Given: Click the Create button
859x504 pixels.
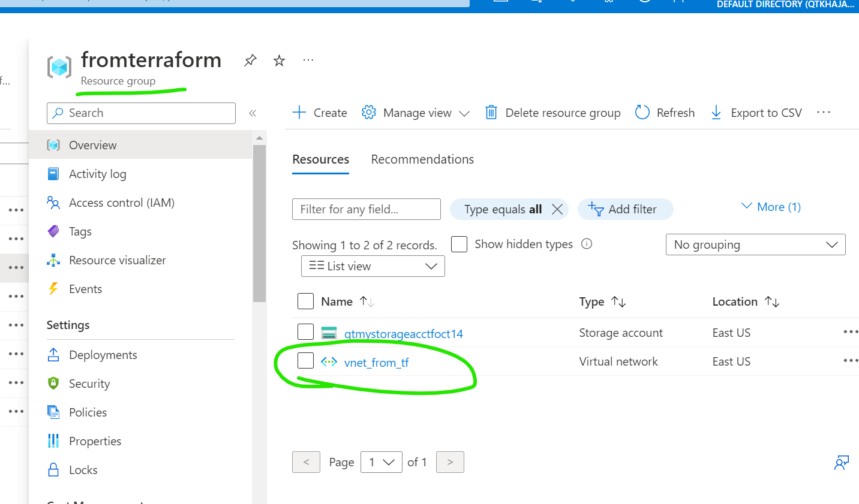Looking at the screenshot, I should 320,113.
